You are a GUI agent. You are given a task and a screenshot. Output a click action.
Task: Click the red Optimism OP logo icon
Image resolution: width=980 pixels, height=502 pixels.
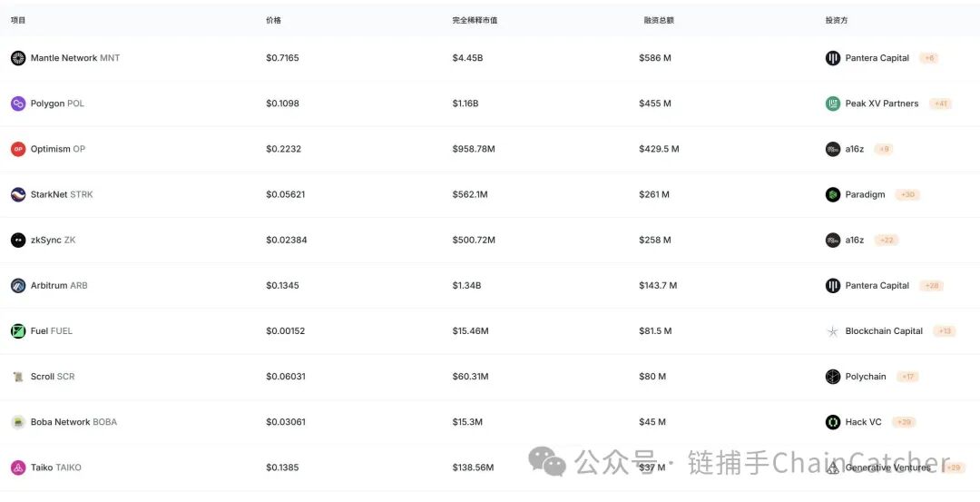(x=18, y=150)
